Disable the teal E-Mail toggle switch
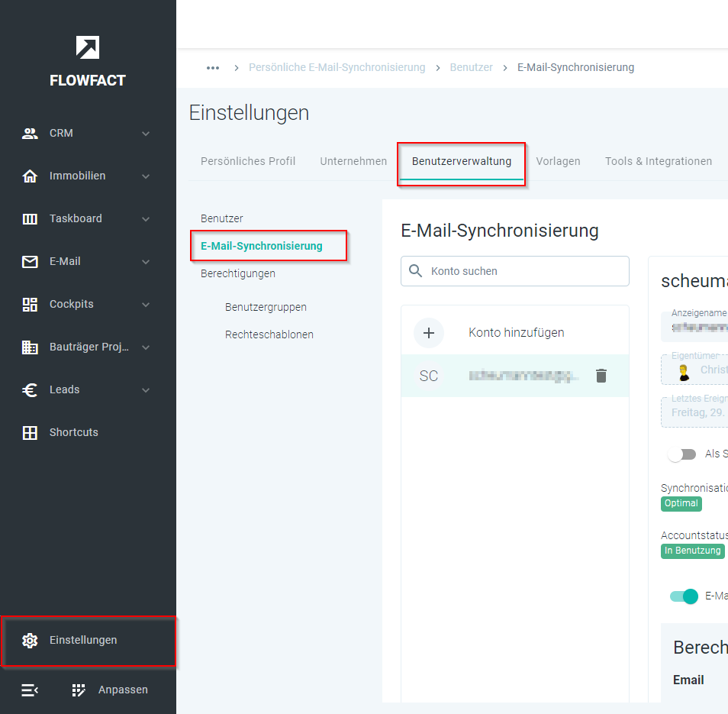Screen dimensions: 728x714 [684, 596]
